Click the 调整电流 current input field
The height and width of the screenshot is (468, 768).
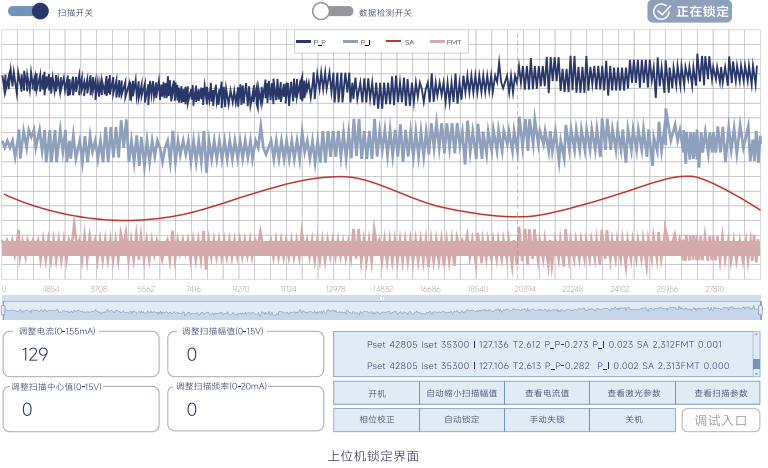click(x=83, y=354)
